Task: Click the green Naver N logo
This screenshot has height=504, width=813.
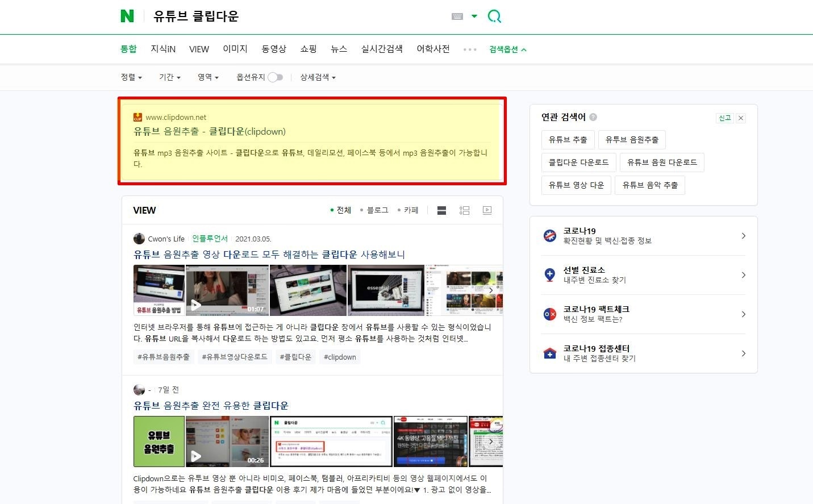Action: 127,16
